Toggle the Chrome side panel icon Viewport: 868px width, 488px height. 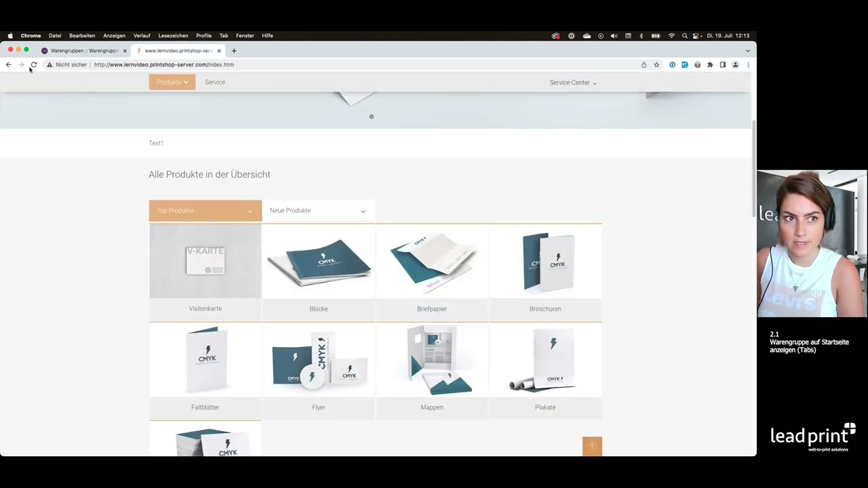coord(723,65)
